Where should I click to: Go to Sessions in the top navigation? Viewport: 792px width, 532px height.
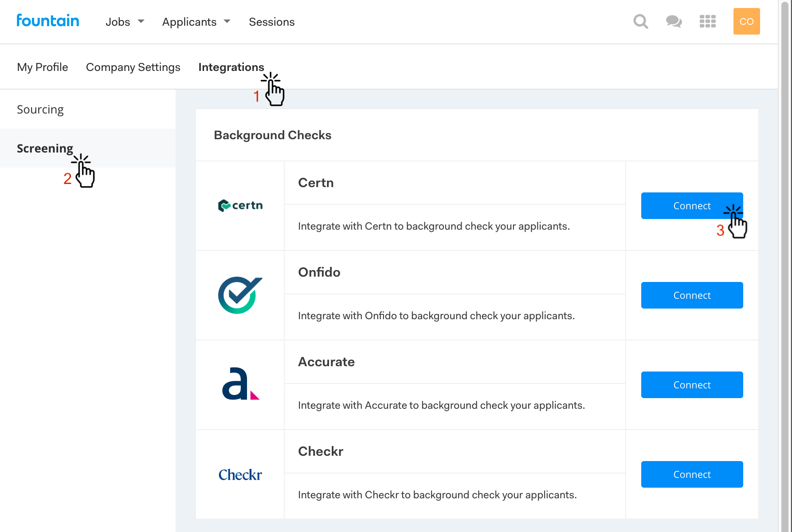tap(271, 22)
